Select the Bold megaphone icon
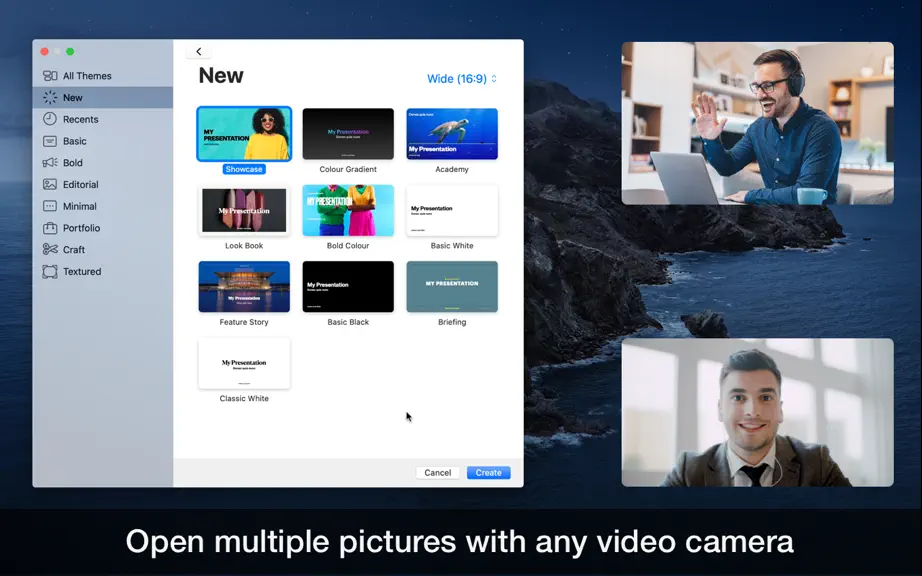Screen dimensions: 922x576 click(50, 163)
